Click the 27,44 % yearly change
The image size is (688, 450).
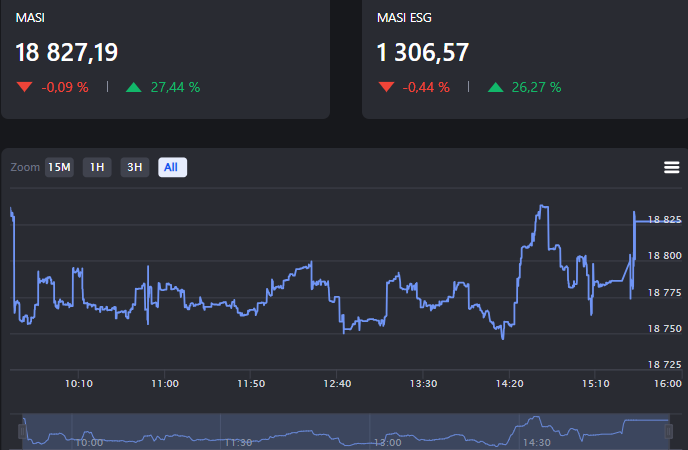pos(175,87)
